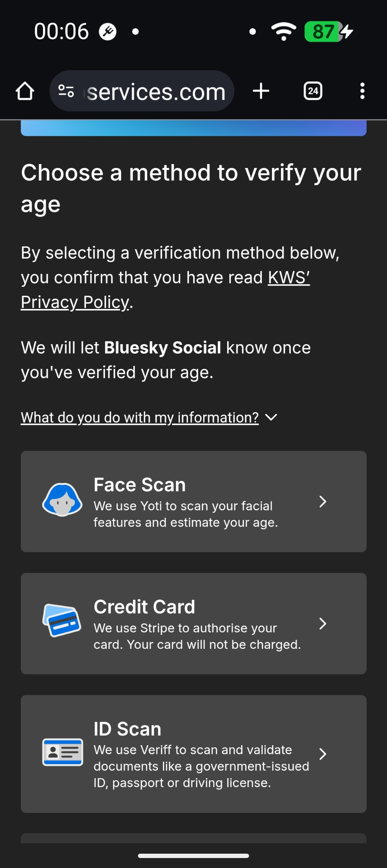Image resolution: width=387 pixels, height=868 pixels.
Task: Click "What do you do with my information?"
Action: click(x=139, y=418)
